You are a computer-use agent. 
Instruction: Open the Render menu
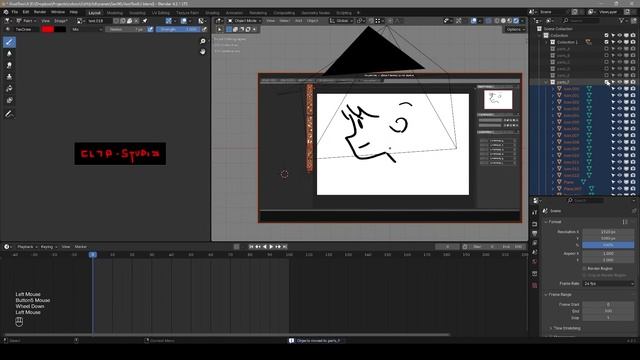[x=40, y=12]
